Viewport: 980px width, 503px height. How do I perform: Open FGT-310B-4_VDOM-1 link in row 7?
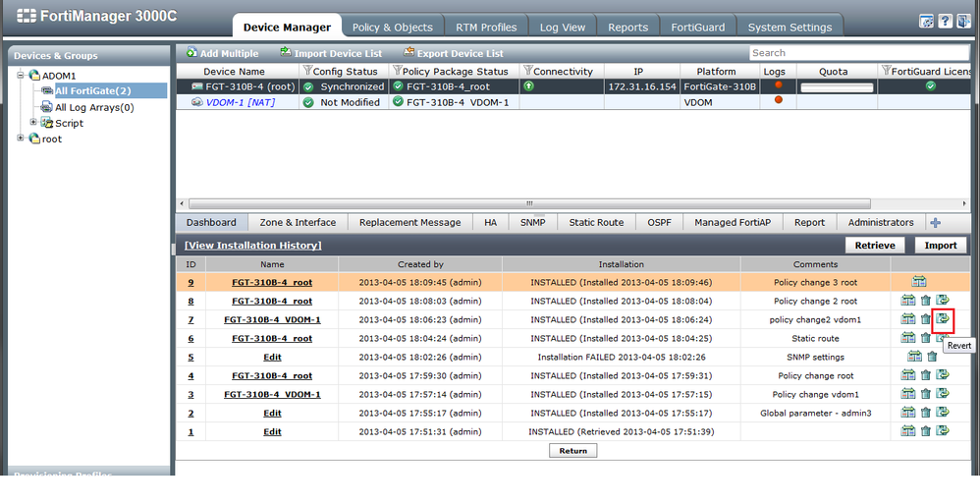point(272,319)
